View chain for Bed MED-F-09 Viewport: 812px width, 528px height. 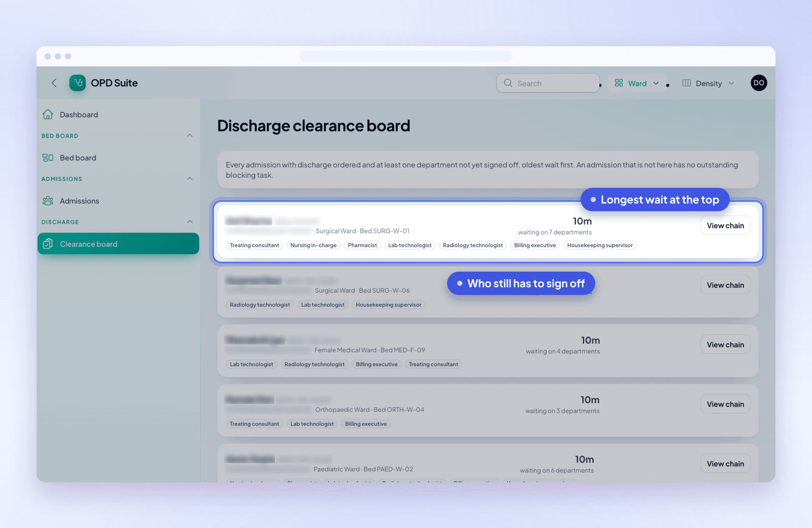(725, 344)
